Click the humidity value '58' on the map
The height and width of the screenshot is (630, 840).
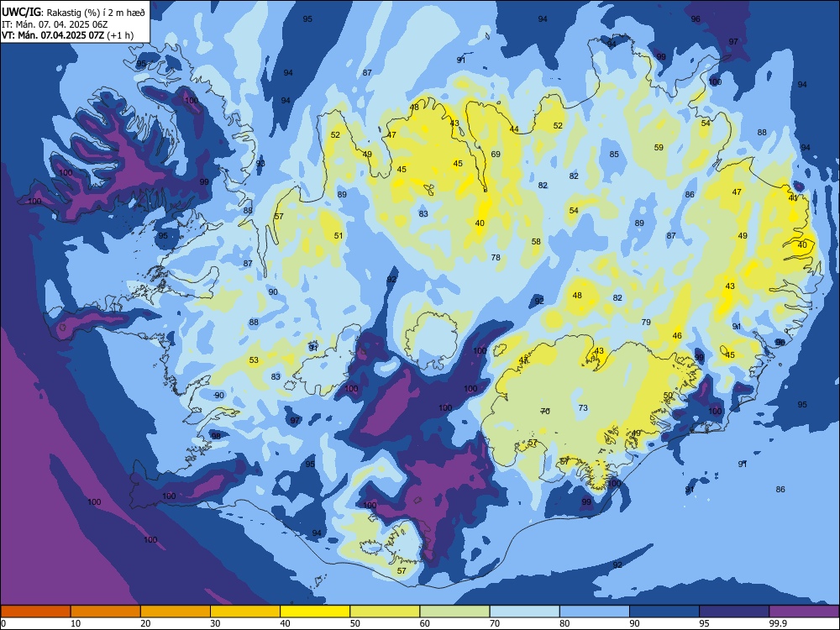tap(536, 242)
